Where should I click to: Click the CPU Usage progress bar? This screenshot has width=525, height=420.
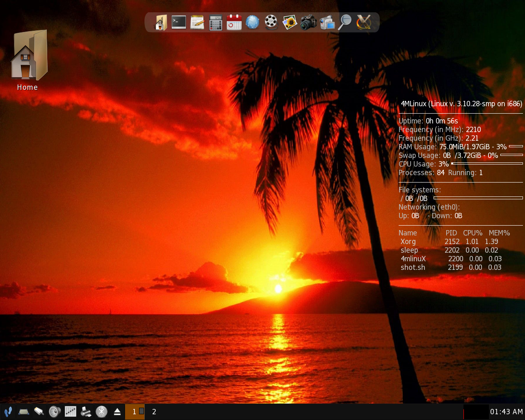tap(487, 164)
